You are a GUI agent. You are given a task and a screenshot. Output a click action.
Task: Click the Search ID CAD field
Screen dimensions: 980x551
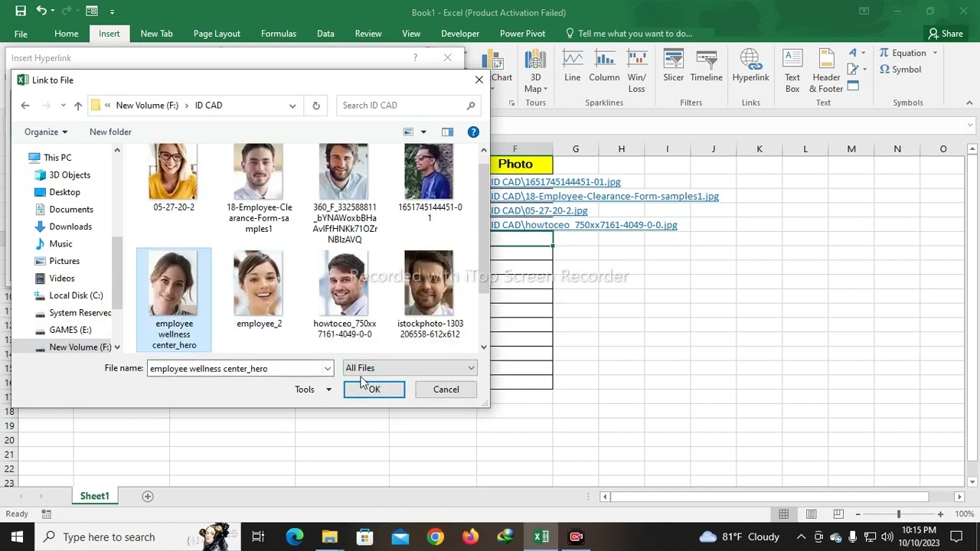coord(409,106)
